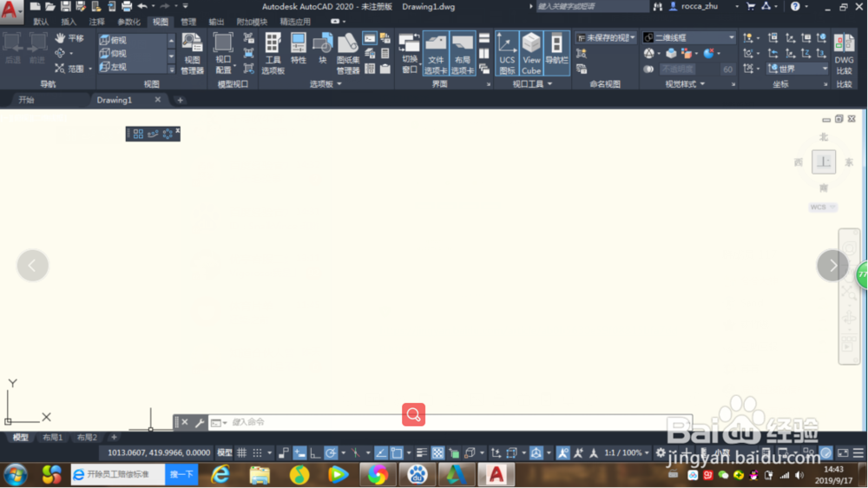Select the 平移 (Pan) hand tool
The height and width of the screenshot is (488, 868).
(x=69, y=38)
